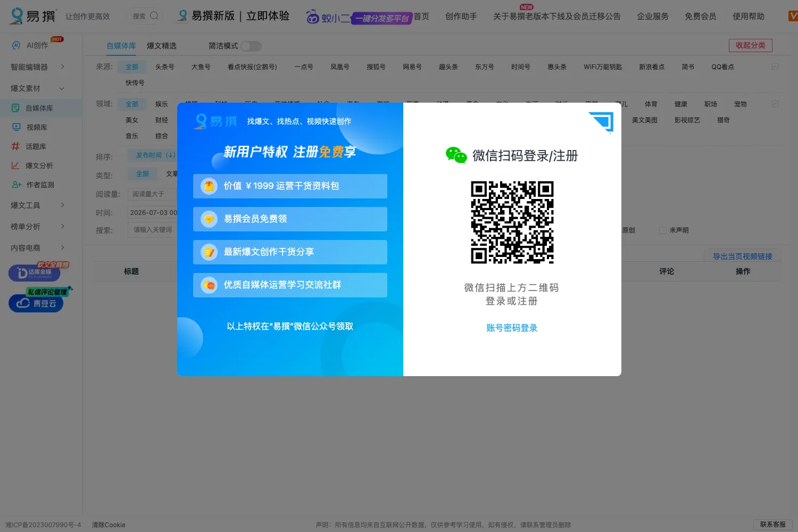Toggle the 简洁模式 switch
Image resolution: width=798 pixels, height=532 pixels.
[251, 46]
